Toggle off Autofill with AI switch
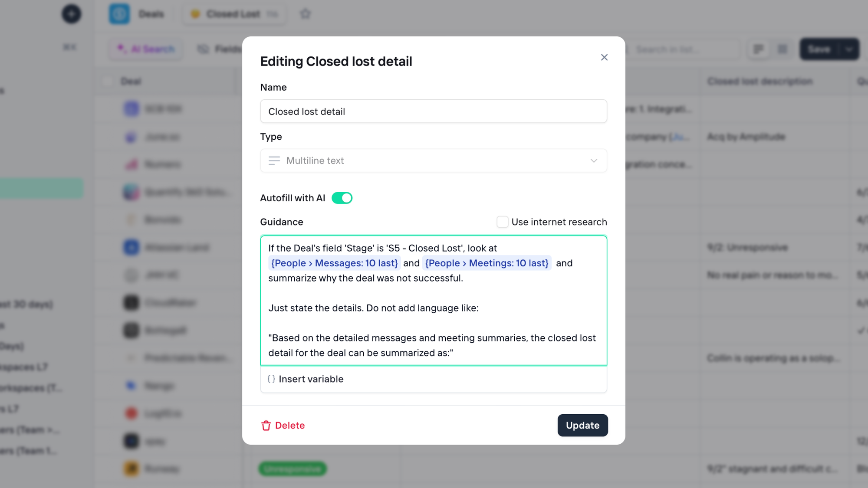Screen dimensions: 868x488 pyautogui.click(x=342, y=198)
